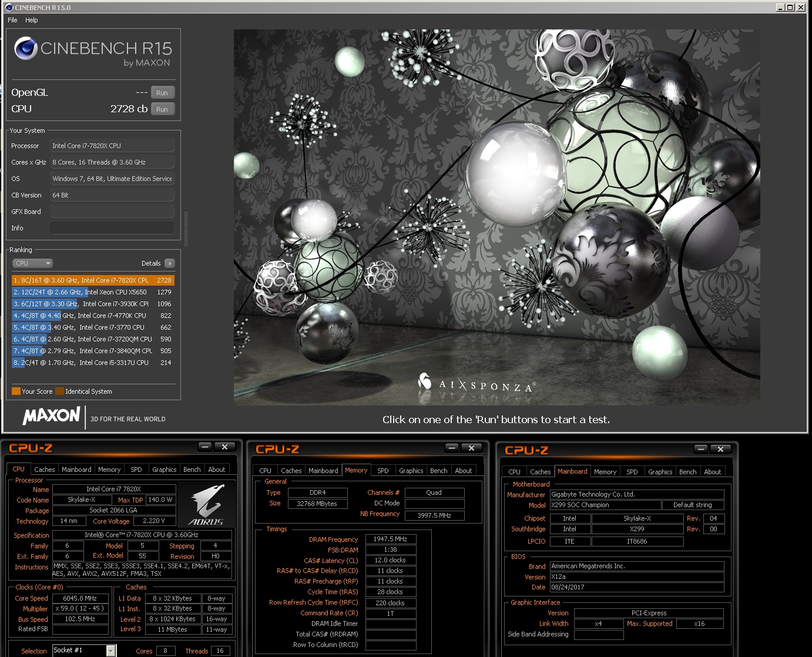Open the File menu in Cinebench
Viewport: 812px width, 657px height.
pos(12,20)
